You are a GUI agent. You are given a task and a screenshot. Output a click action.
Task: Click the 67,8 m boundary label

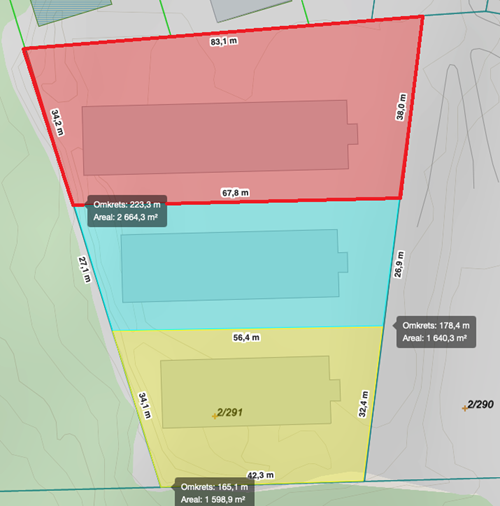[x=235, y=193]
